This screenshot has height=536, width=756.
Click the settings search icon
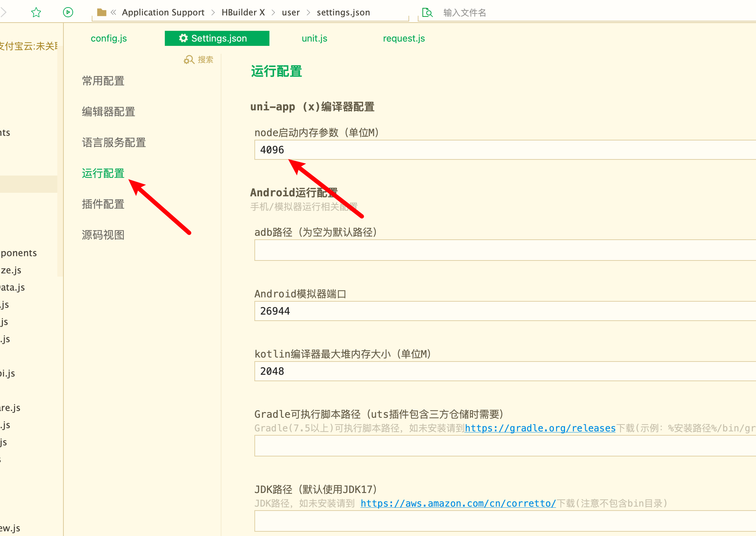[x=189, y=59]
